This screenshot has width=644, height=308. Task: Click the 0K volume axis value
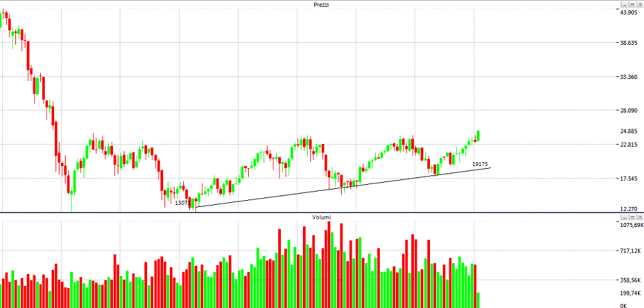[623, 305]
